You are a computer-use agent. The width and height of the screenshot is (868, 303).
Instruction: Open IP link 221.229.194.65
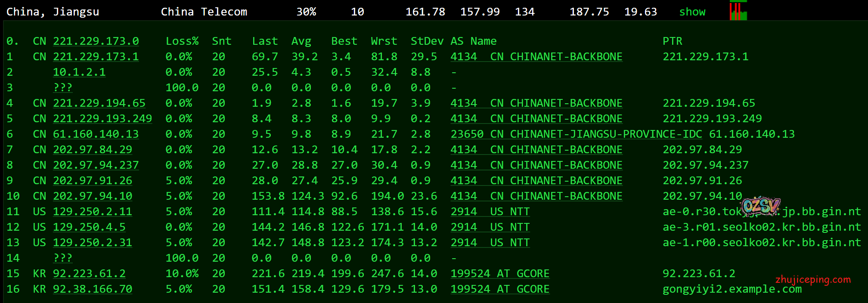[x=99, y=103]
